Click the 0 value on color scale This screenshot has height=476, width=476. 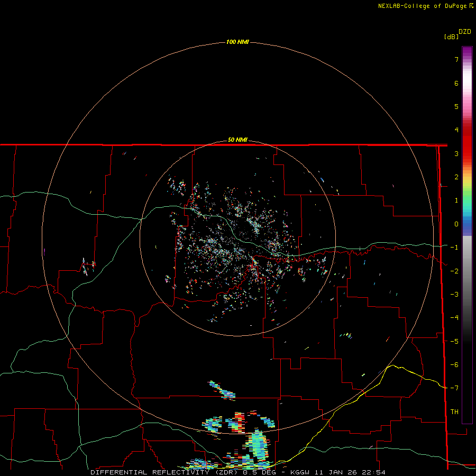click(456, 224)
